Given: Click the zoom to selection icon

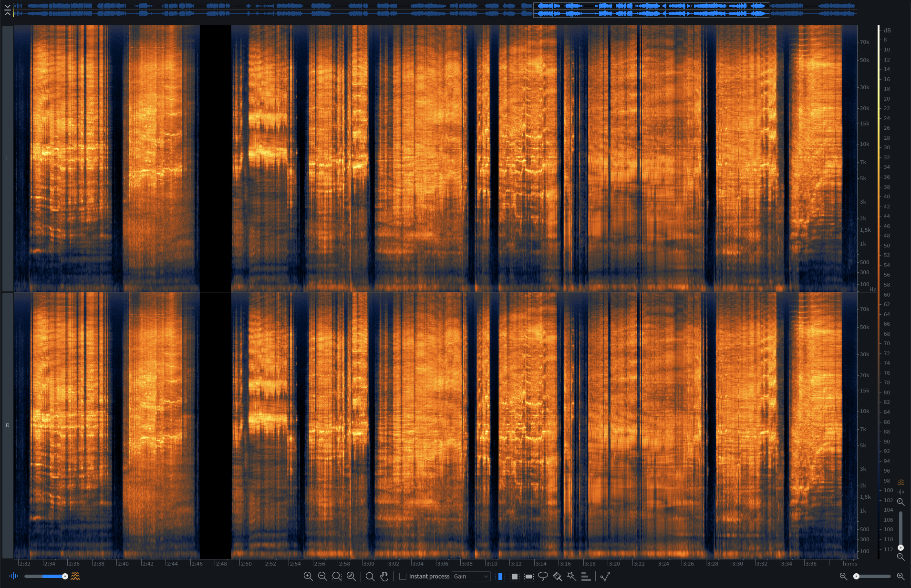Looking at the screenshot, I should coord(337,577).
